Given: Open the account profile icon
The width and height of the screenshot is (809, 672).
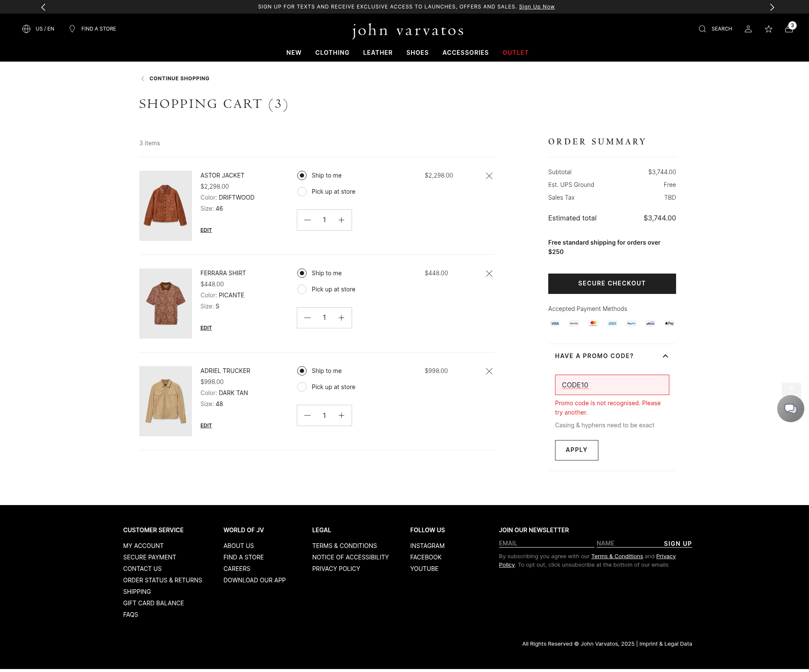Looking at the screenshot, I should click(748, 29).
